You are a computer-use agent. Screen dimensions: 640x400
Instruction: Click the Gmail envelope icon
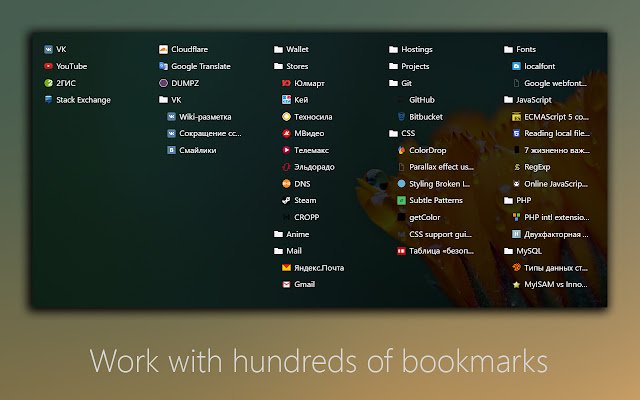(287, 284)
